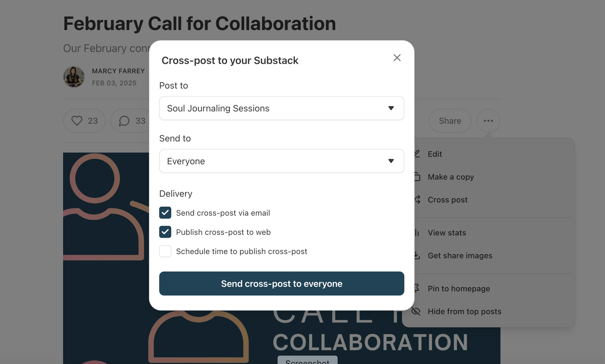The width and height of the screenshot is (605, 364).
Task: Click the Share button
Action: tap(450, 121)
